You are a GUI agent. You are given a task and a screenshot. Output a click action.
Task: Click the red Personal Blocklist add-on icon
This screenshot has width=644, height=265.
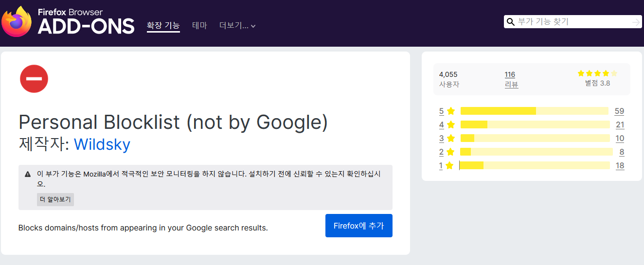tap(34, 79)
